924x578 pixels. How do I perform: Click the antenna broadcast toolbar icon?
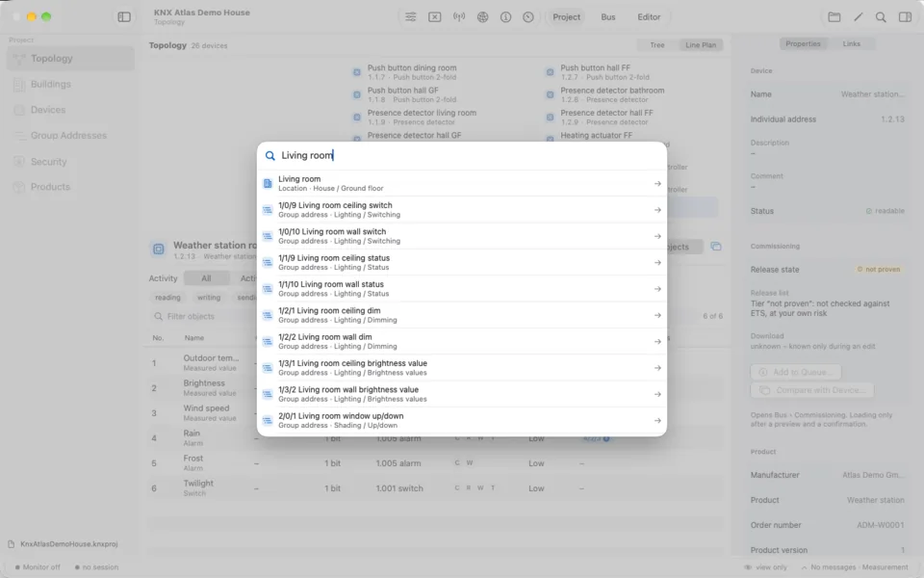(x=459, y=17)
